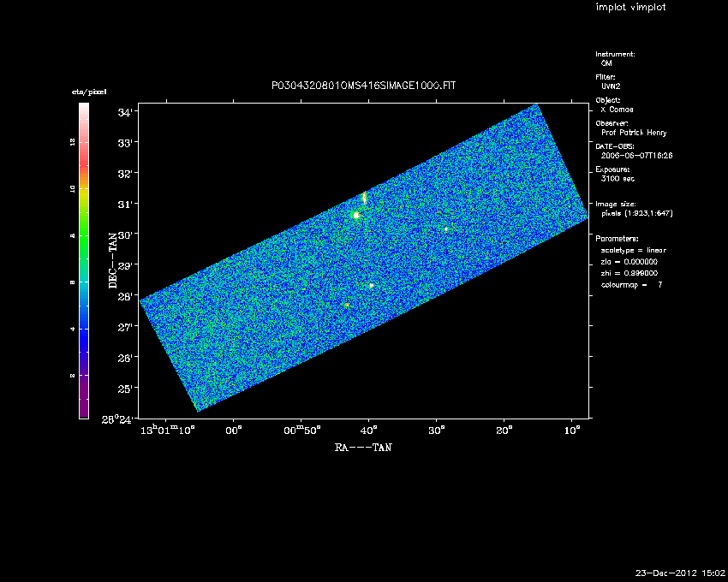Click the RA tick label '20s'
Screen dimensions: 728x582
[504, 431]
